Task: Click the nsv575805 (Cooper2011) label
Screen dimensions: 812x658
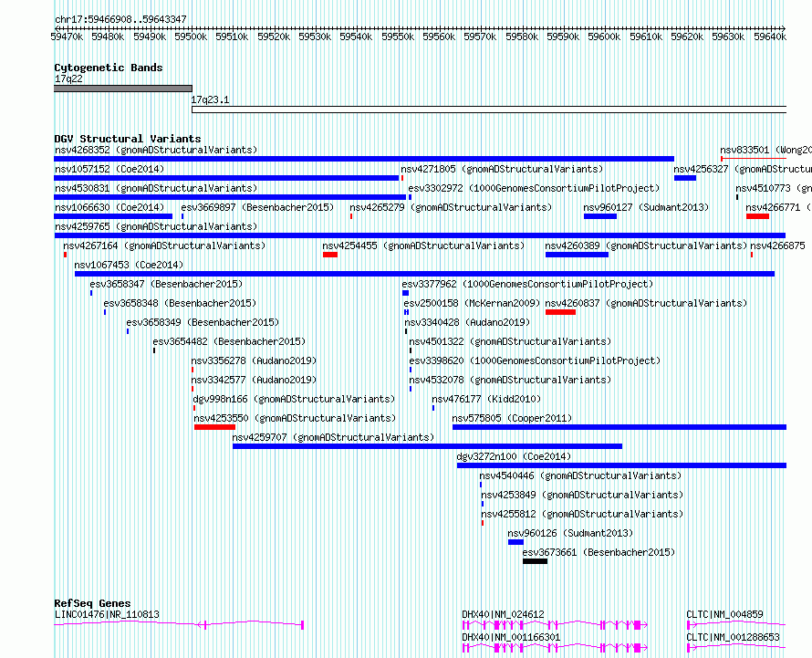Action: [512, 418]
